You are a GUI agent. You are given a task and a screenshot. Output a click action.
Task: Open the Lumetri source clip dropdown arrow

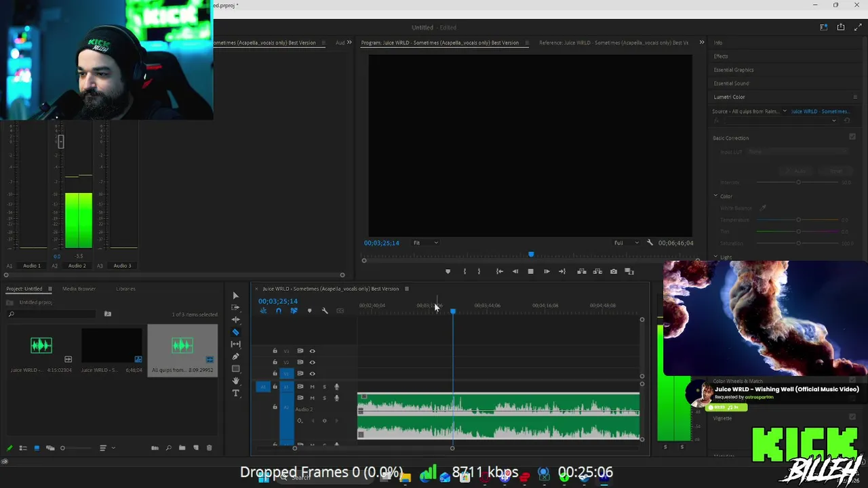point(785,111)
